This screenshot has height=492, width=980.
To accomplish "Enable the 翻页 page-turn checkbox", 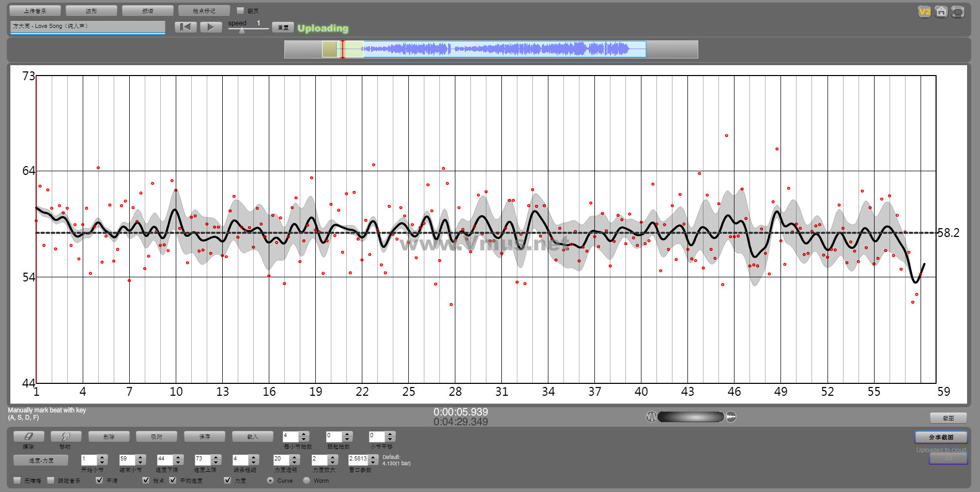I will tap(240, 10).
